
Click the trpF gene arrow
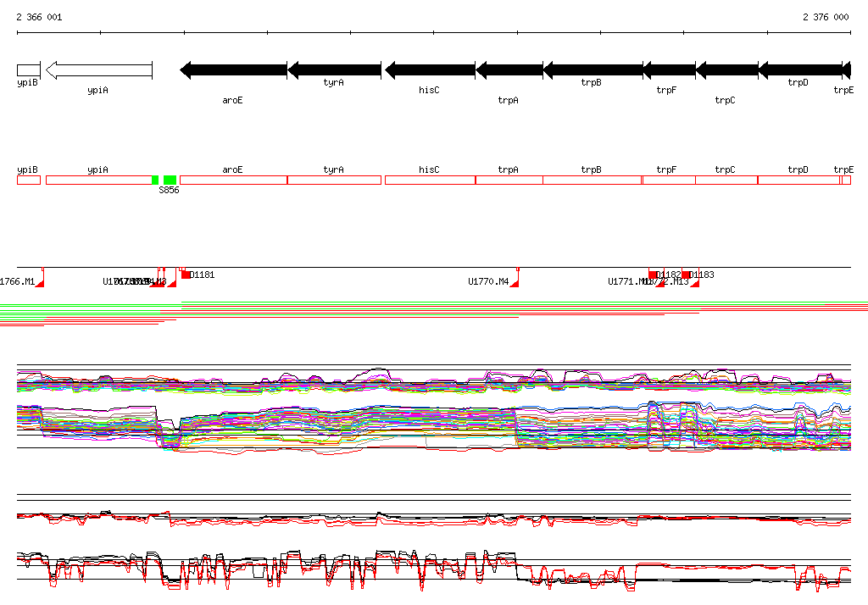tap(669, 70)
